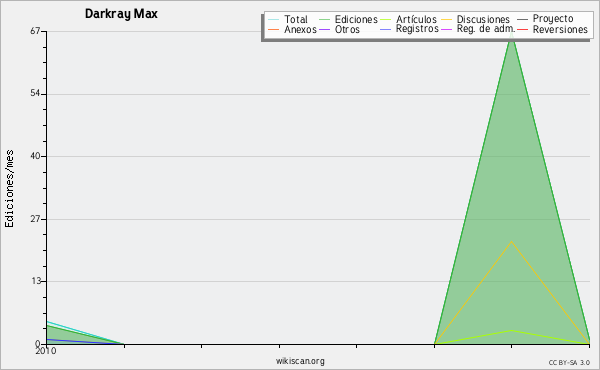Click the Otros legend label

(x=347, y=29)
